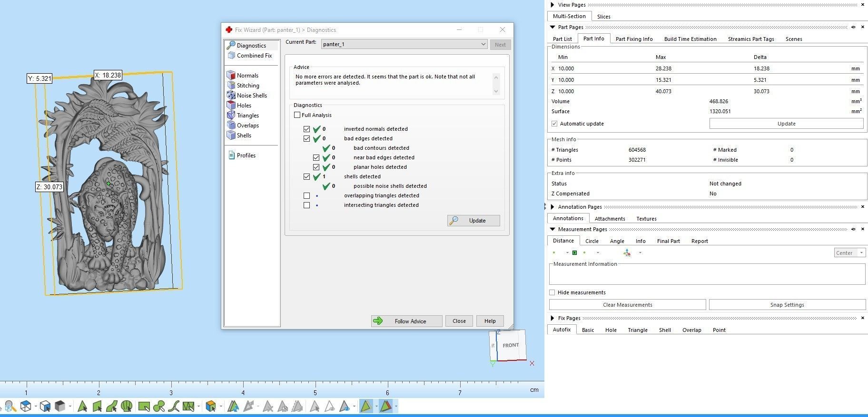Open Diagnostics page in Fix Wizard sidebar
Screen dimensions: 868x417
tap(251, 45)
